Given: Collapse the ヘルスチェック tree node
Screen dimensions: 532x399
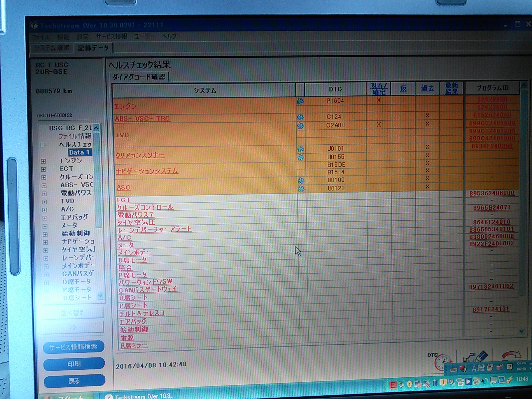Looking at the screenshot, I should (43, 145).
